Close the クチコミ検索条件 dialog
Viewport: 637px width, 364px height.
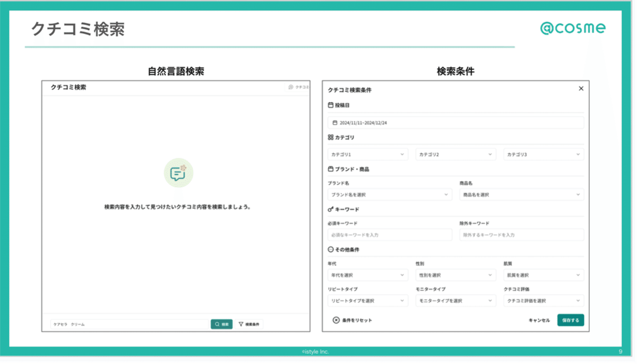coord(581,89)
